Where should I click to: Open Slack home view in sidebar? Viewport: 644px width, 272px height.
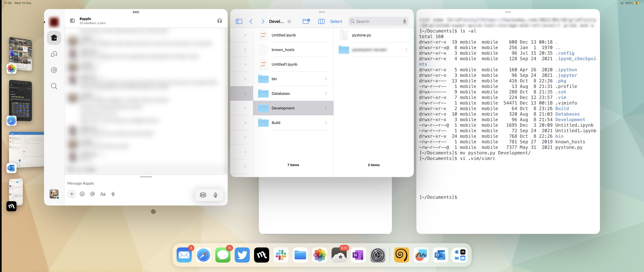[x=54, y=38]
